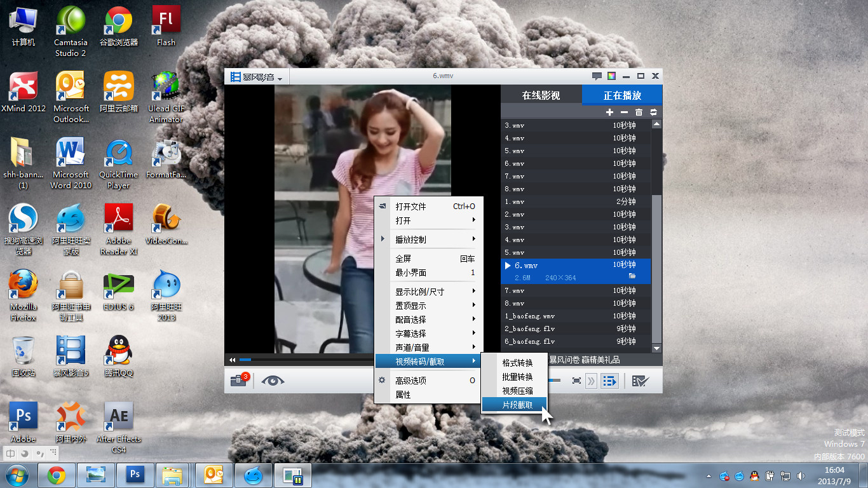Select 片段截取 in the submenu
Screen dimensions: 868x488
[517, 405]
